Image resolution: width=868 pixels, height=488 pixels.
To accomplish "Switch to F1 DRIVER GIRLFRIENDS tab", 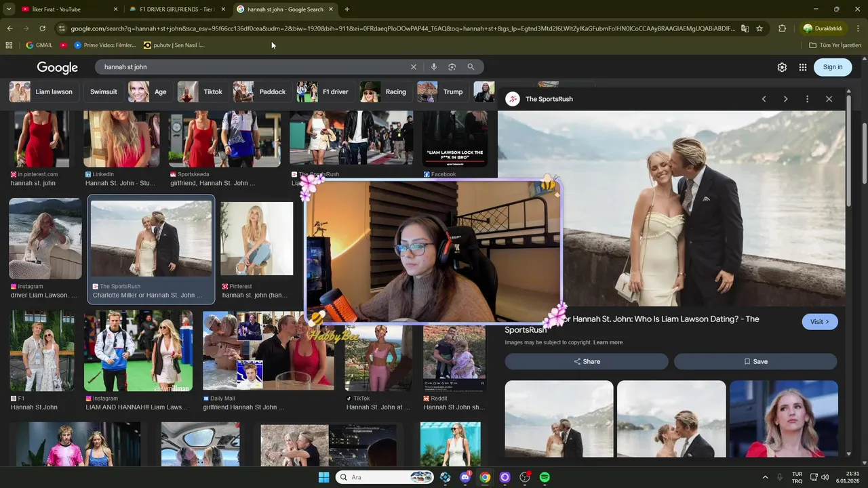I will click(x=177, y=9).
